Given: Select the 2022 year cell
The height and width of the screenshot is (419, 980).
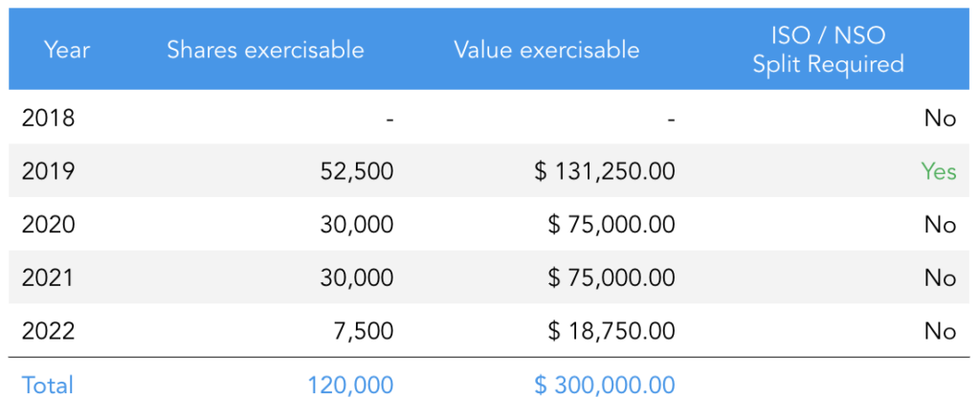Looking at the screenshot, I should pyautogui.click(x=48, y=331).
